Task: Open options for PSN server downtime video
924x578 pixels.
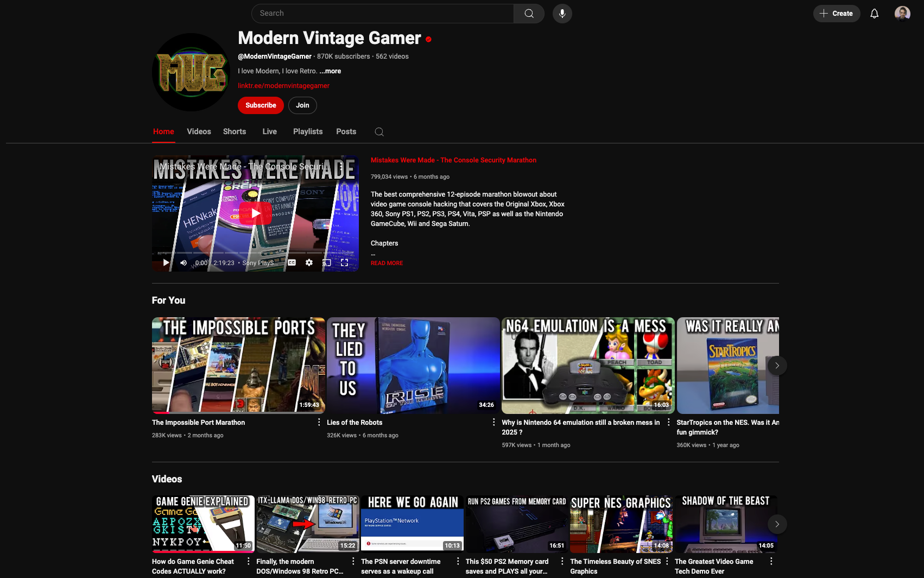Action: (x=458, y=562)
